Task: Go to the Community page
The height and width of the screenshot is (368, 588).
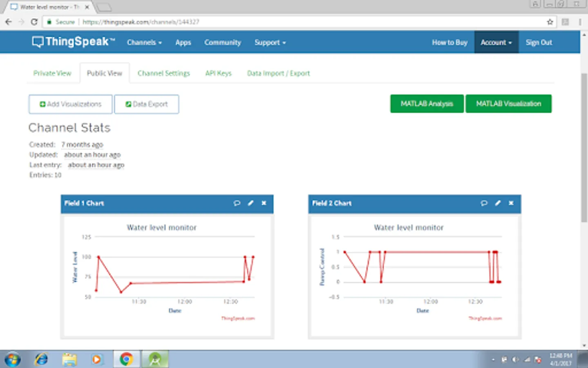Action: (x=223, y=43)
